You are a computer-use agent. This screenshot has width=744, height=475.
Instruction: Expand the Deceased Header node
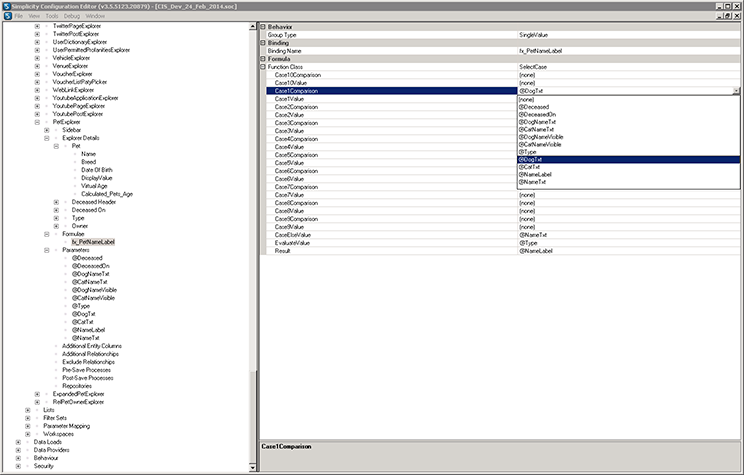(x=56, y=202)
